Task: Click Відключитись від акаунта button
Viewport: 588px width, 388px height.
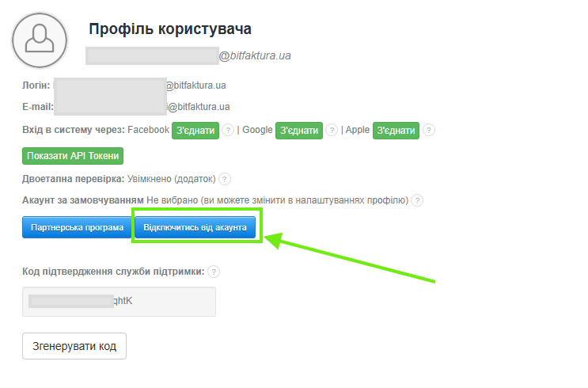Action: coord(195,228)
